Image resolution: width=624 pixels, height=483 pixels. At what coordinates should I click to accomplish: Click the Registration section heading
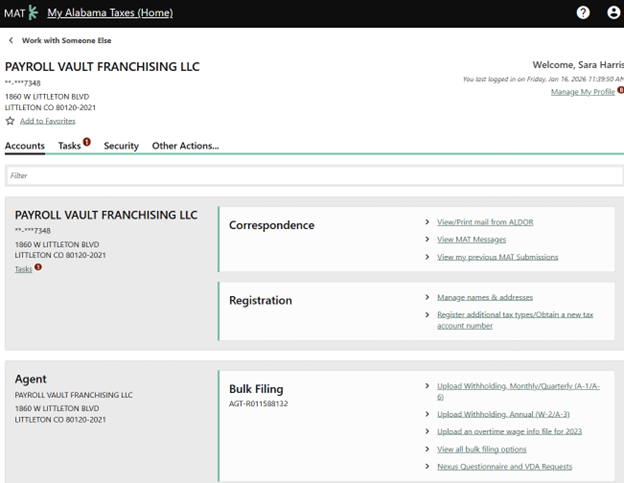coord(261,300)
